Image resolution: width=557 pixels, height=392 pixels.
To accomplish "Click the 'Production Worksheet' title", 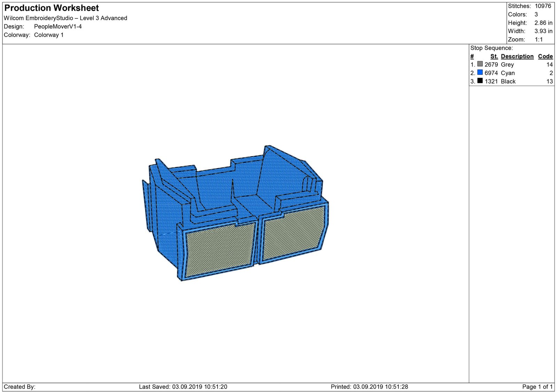I will [52, 8].
